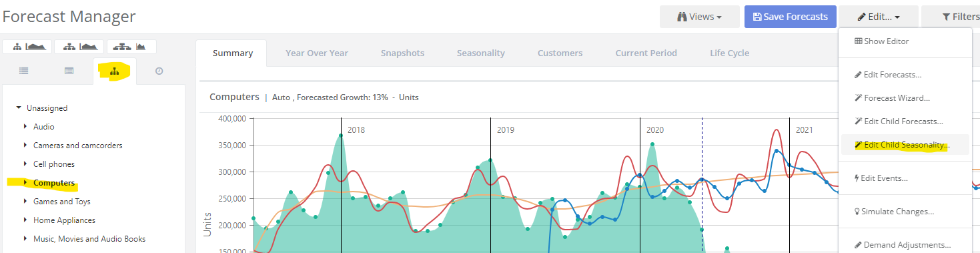Select Music, Movies and Audio Books
The width and height of the screenshot is (980, 253).
click(x=89, y=238)
